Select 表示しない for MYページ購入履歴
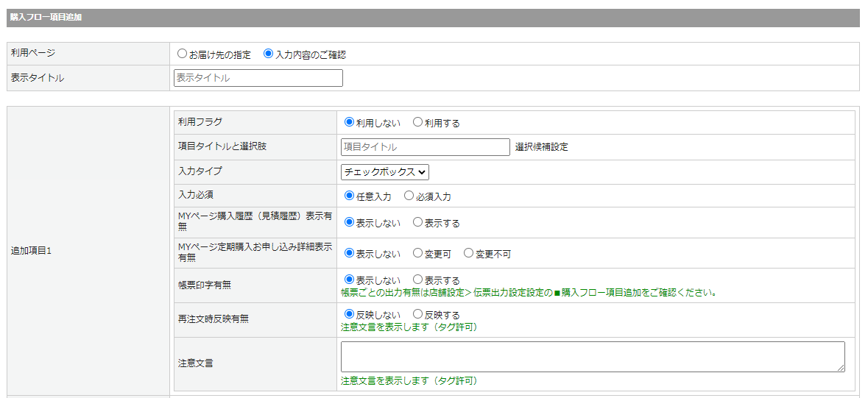This screenshot has width=868, height=398. (x=349, y=222)
